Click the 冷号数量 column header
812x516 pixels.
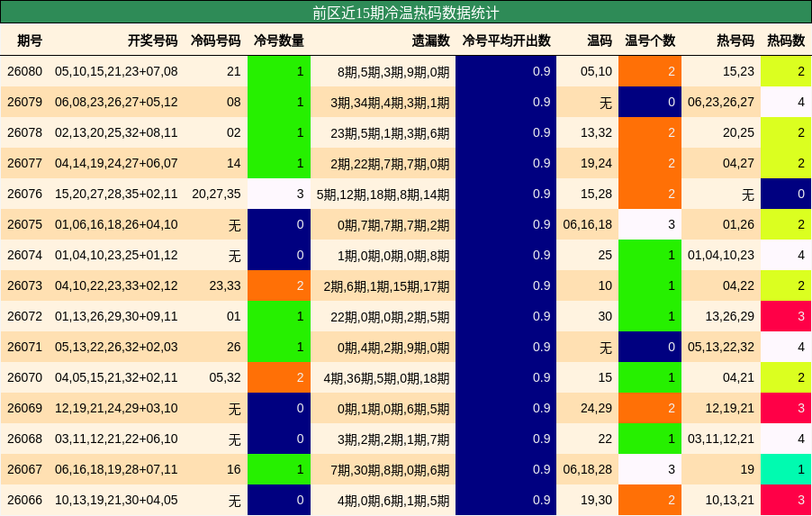[x=278, y=41]
